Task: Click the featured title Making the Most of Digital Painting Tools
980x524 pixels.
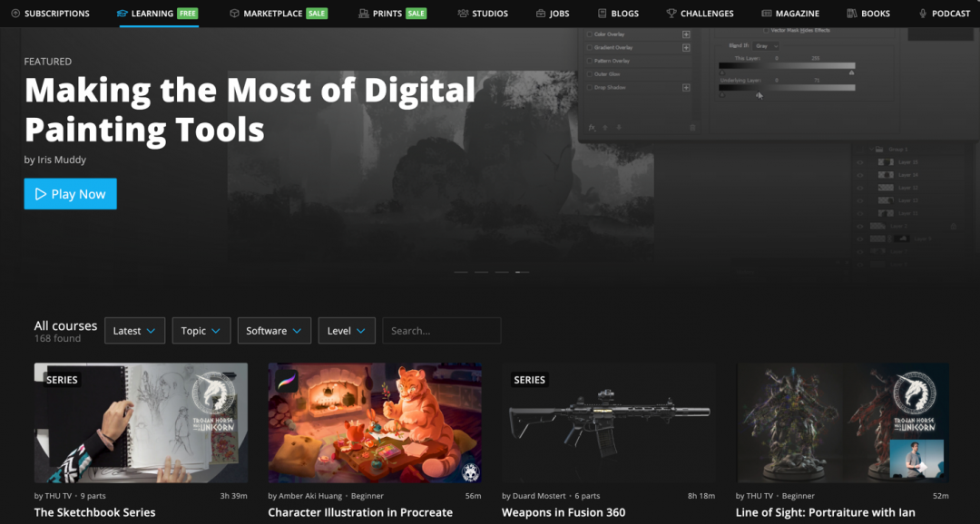Action: (250, 110)
